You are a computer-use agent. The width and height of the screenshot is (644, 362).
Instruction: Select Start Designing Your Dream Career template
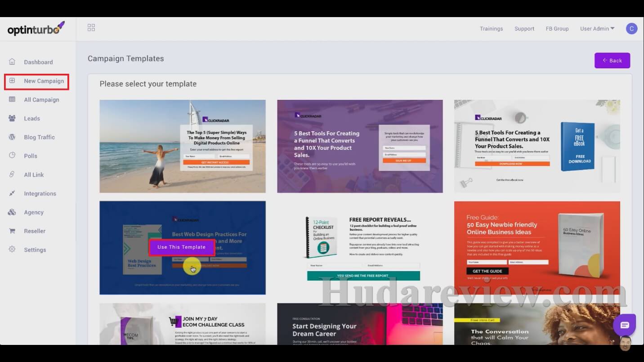click(x=360, y=324)
